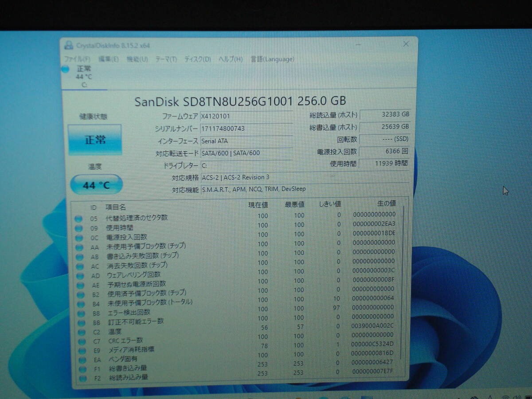
Task: Click total host writes value 25639 GB
Action: [385, 127]
